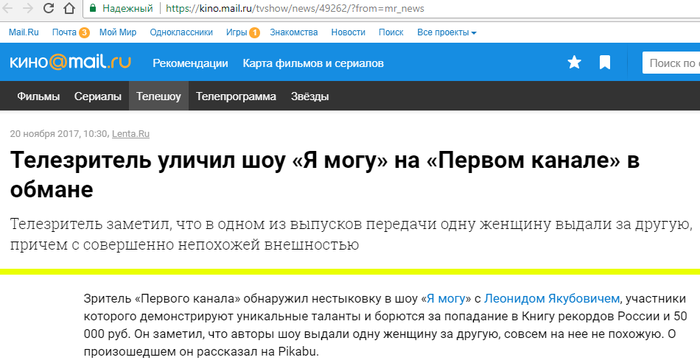Open the Mail.Ru portal link
700x363 pixels.
(24, 32)
